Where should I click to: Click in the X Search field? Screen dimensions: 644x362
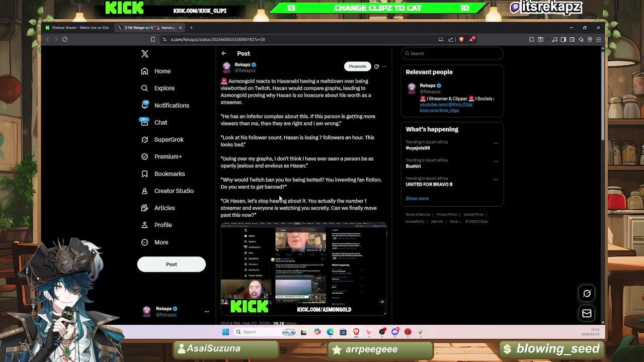452,53
